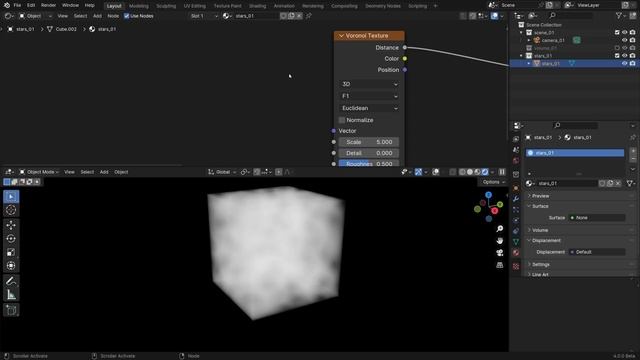
Task: Open the 3D dimensions dropdown in Voronoi node
Action: (369, 84)
